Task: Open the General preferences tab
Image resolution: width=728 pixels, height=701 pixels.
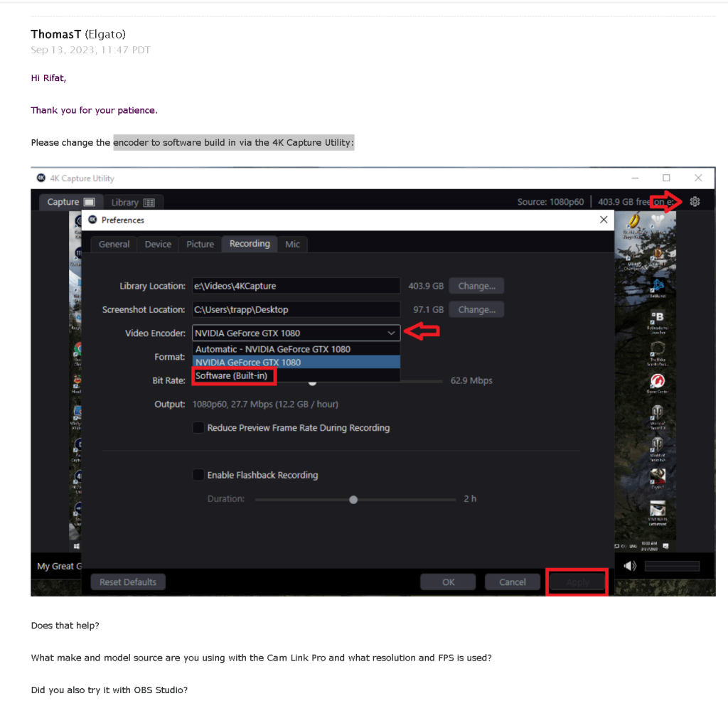Action: pyautogui.click(x=114, y=244)
